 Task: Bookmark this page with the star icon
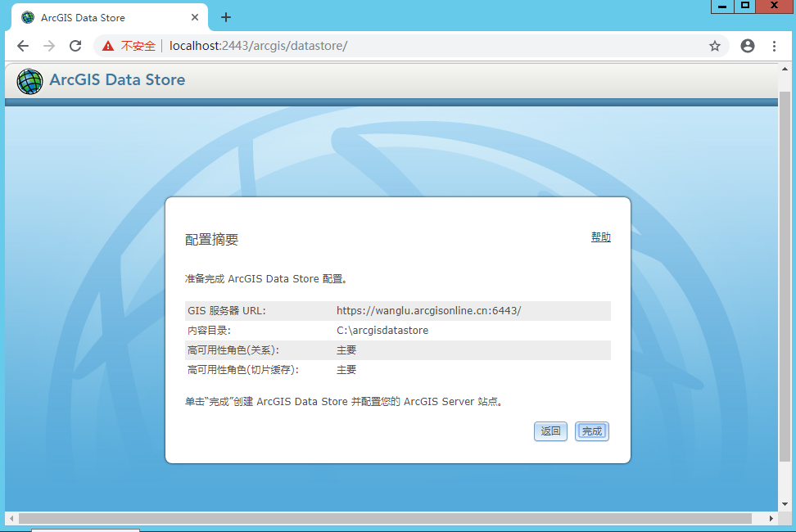click(715, 46)
